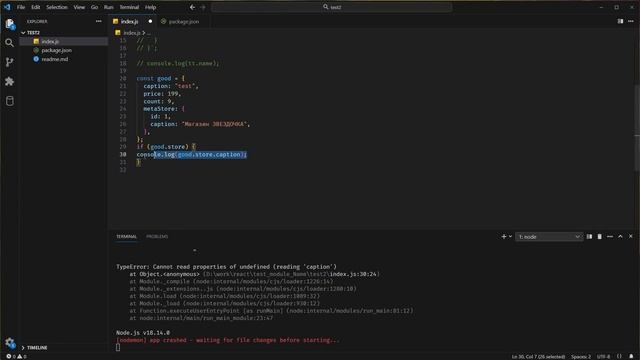
Task: Open package.json from the file tree
Action: [x=64, y=50]
